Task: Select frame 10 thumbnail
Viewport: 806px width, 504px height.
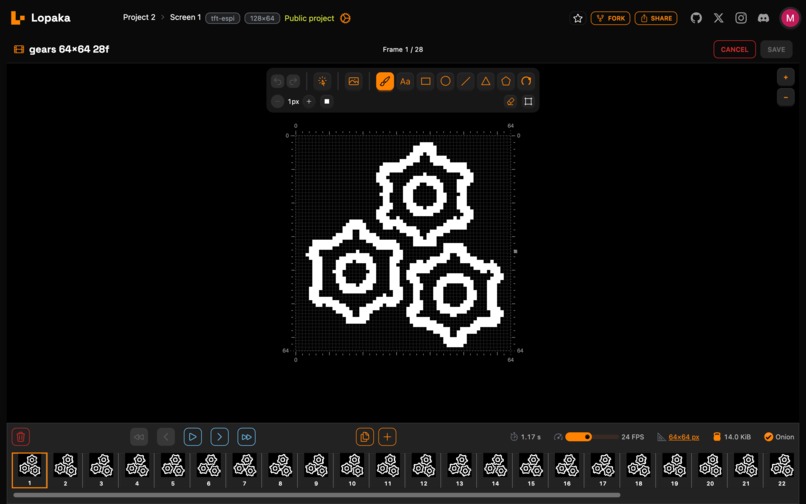Action: pos(352,470)
